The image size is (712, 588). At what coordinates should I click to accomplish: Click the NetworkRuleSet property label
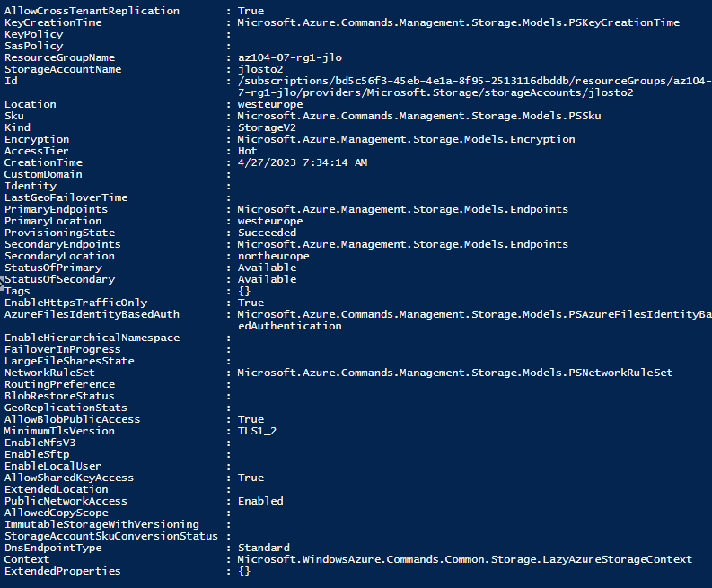point(49,373)
